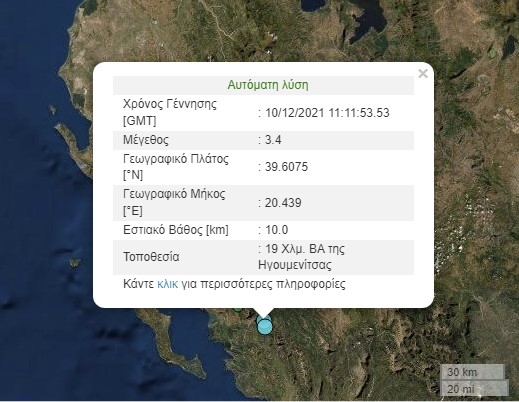Click the focal depth value 10.0
The height and width of the screenshot is (402, 519).
pos(277,230)
